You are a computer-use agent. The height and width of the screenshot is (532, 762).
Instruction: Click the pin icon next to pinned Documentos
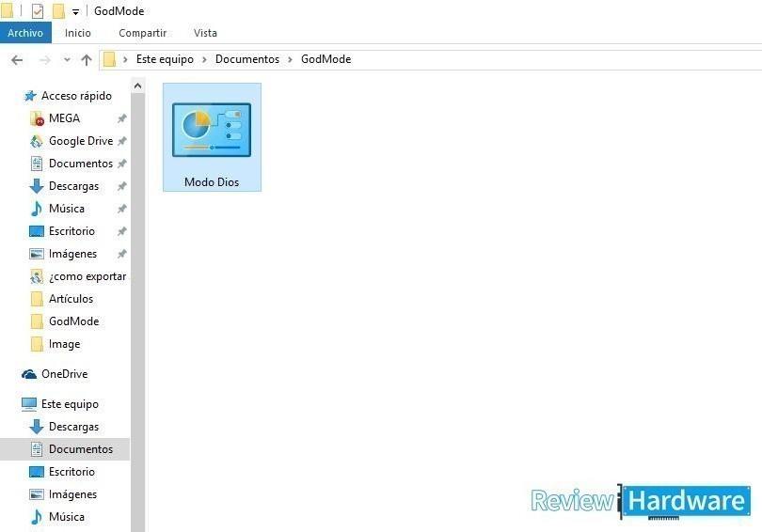pyautogui.click(x=122, y=164)
